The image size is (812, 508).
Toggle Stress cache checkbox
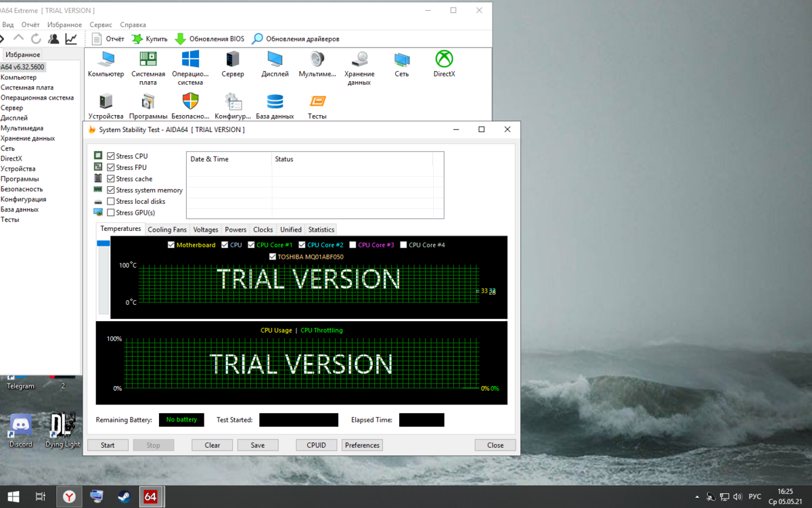click(111, 179)
